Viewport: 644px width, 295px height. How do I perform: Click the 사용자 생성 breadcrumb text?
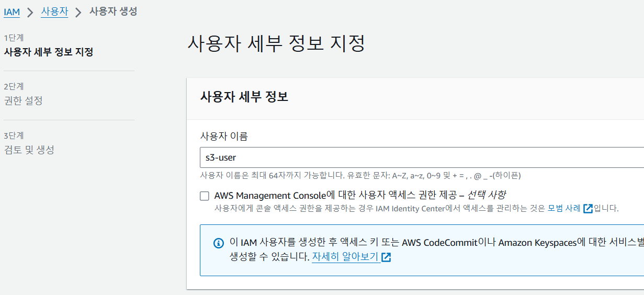tap(114, 12)
